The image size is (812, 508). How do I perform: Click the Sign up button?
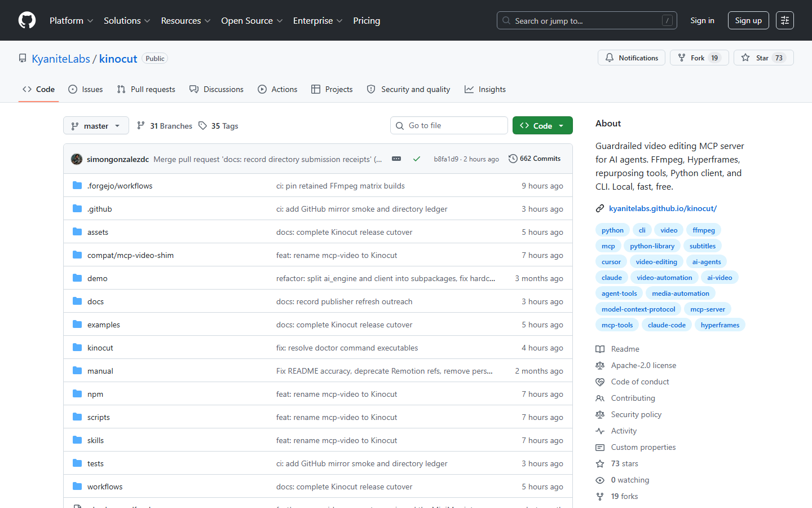[748, 20]
